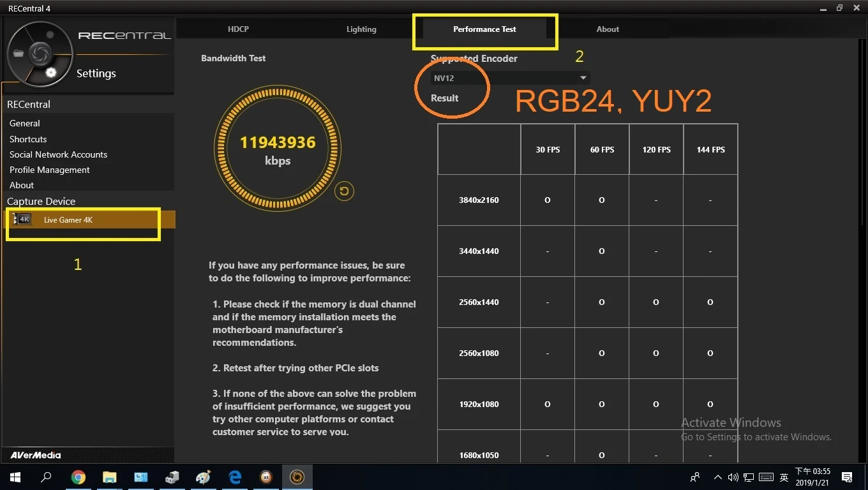The image size is (868, 490).
Task: Rerun the bandwidth test with the refresh icon
Action: tap(345, 191)
